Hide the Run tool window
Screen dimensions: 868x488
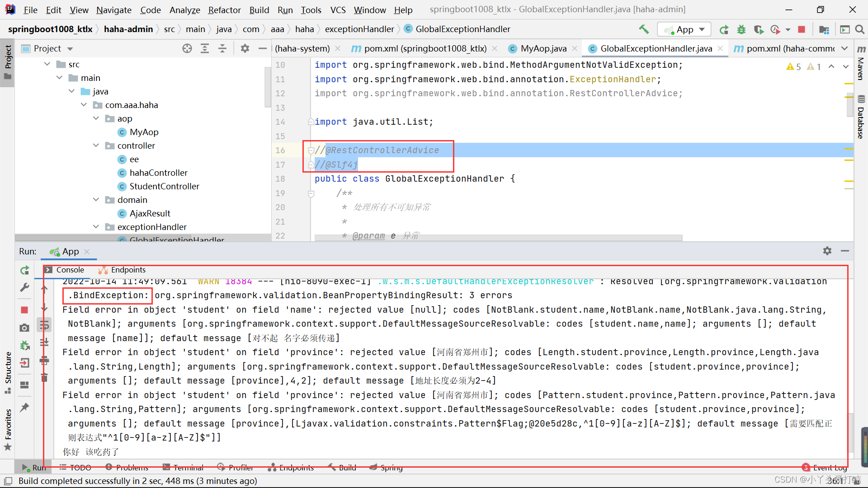(x=844, y=251)
